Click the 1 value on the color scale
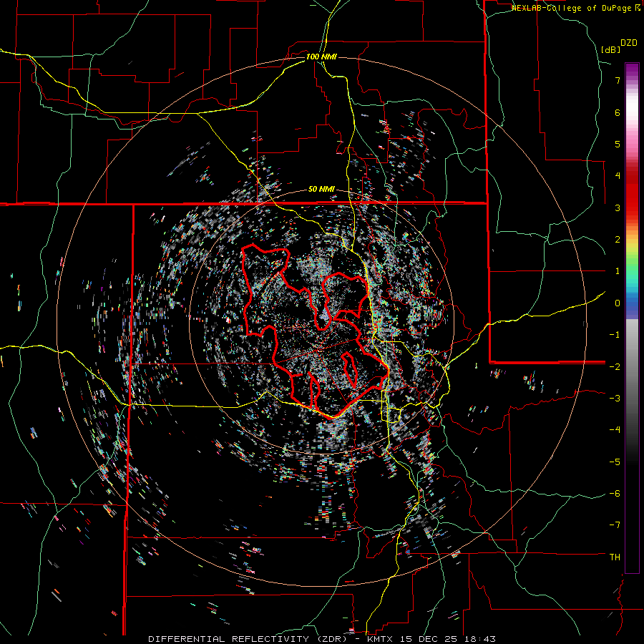644x644 pixels. pos(618,271)
